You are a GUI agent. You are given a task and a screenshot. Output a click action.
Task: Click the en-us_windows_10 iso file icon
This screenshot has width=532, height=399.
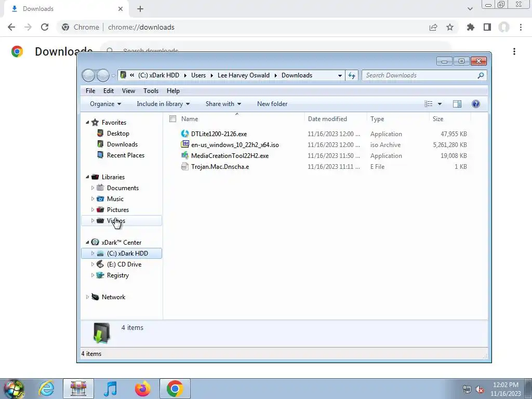pos(184,144)
